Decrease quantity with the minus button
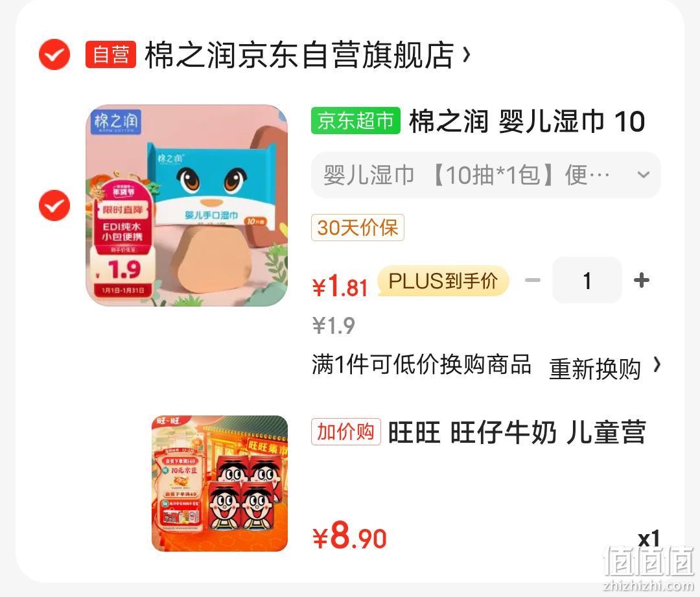This screenshot has height=597, width=700. (533, 281)
